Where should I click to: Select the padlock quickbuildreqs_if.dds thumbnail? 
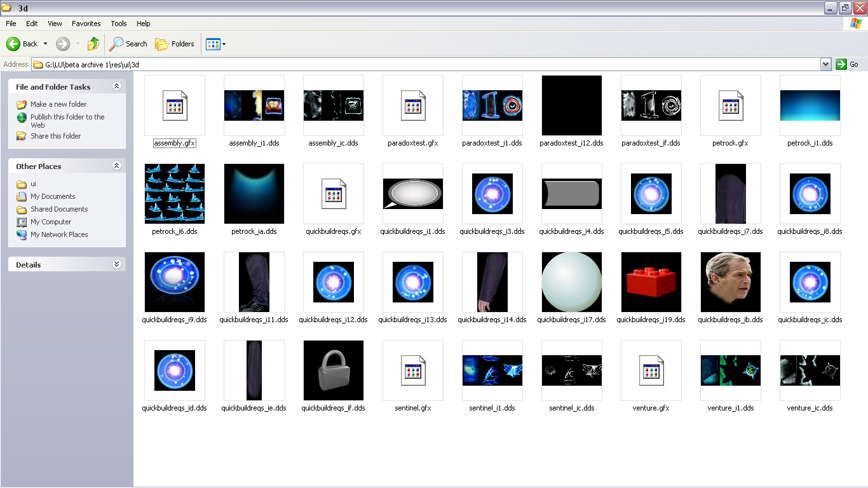[x=334, y=370]
